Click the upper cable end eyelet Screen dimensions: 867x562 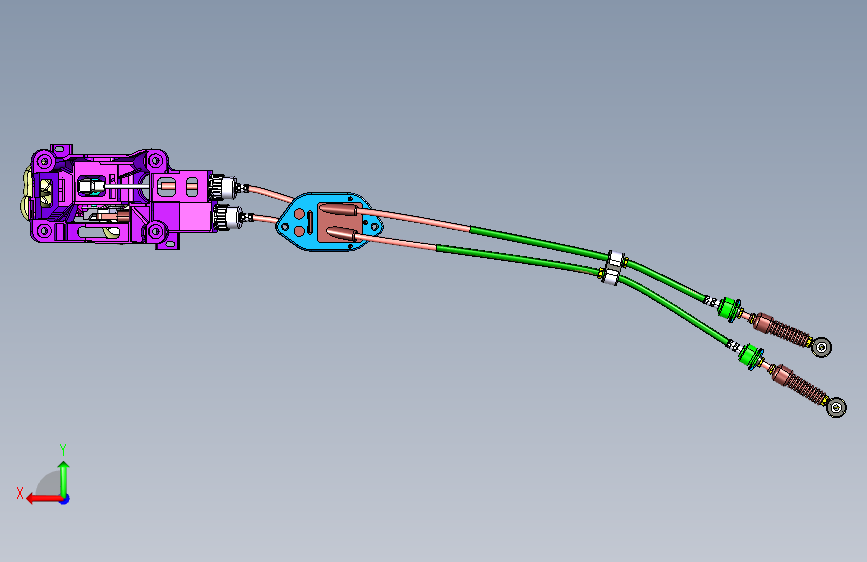pos(822,347)
